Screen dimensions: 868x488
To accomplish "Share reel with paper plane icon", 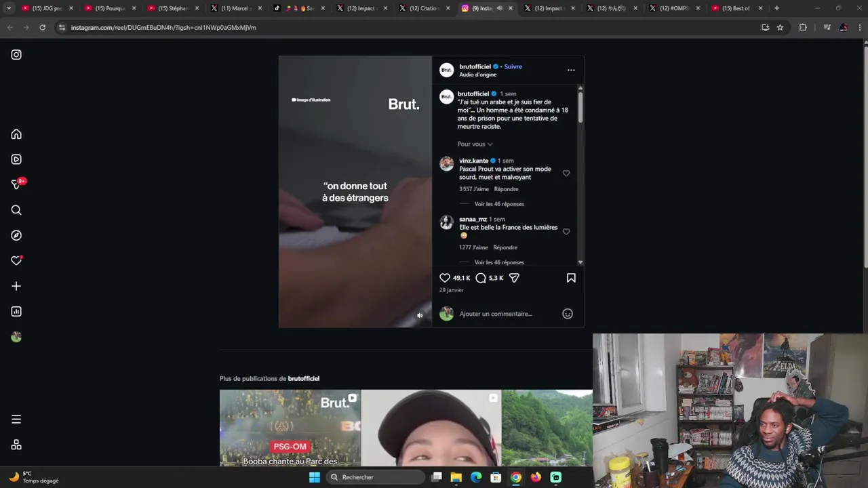I will pos(514,278).
